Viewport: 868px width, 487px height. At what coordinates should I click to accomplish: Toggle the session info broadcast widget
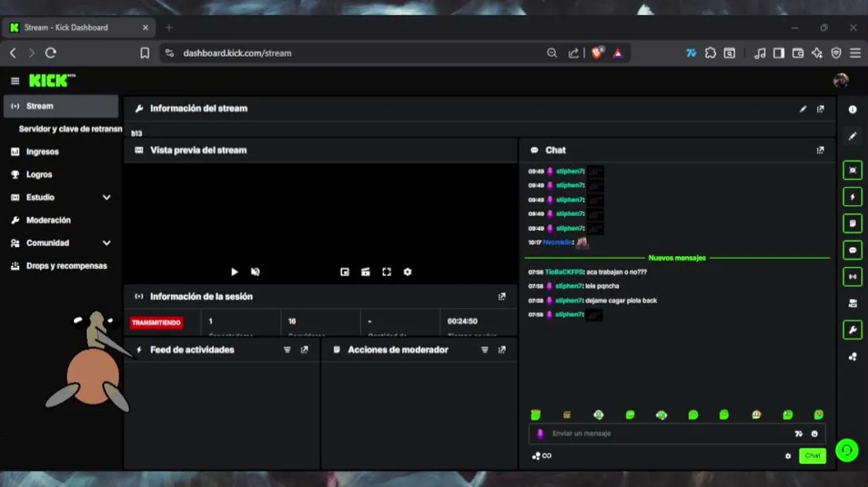[853, 277]
